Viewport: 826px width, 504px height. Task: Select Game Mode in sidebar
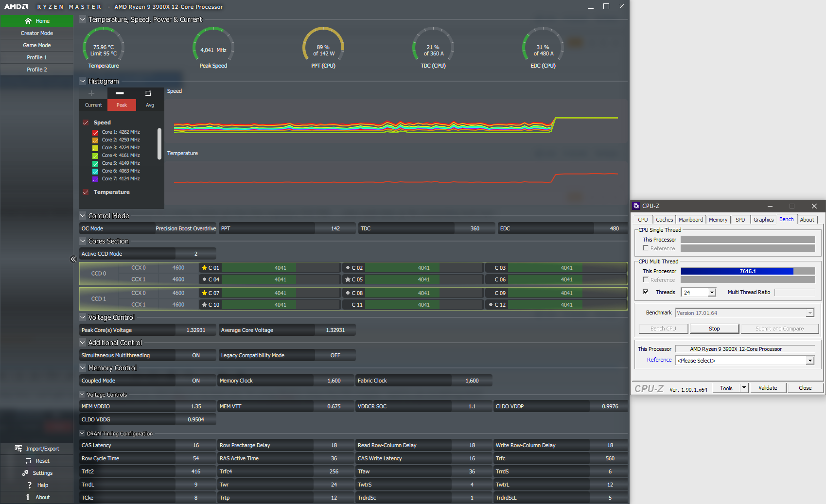(36, 45)
